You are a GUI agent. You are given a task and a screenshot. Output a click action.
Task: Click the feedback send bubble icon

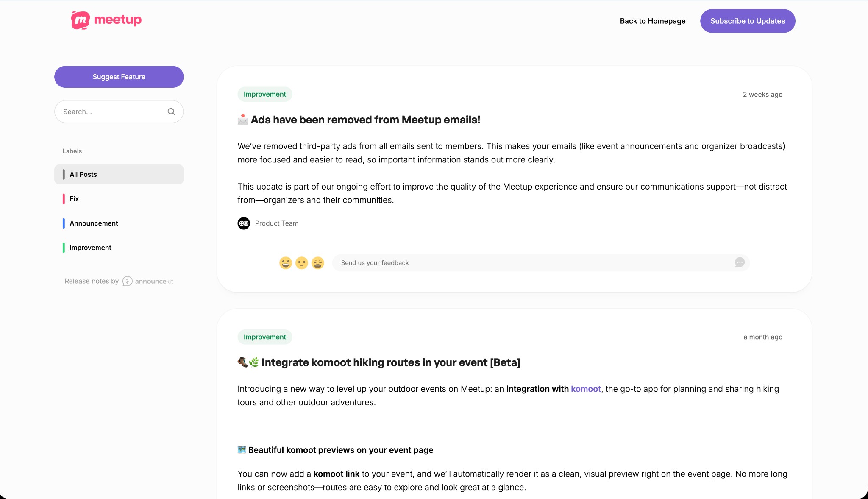pos(740,262)
